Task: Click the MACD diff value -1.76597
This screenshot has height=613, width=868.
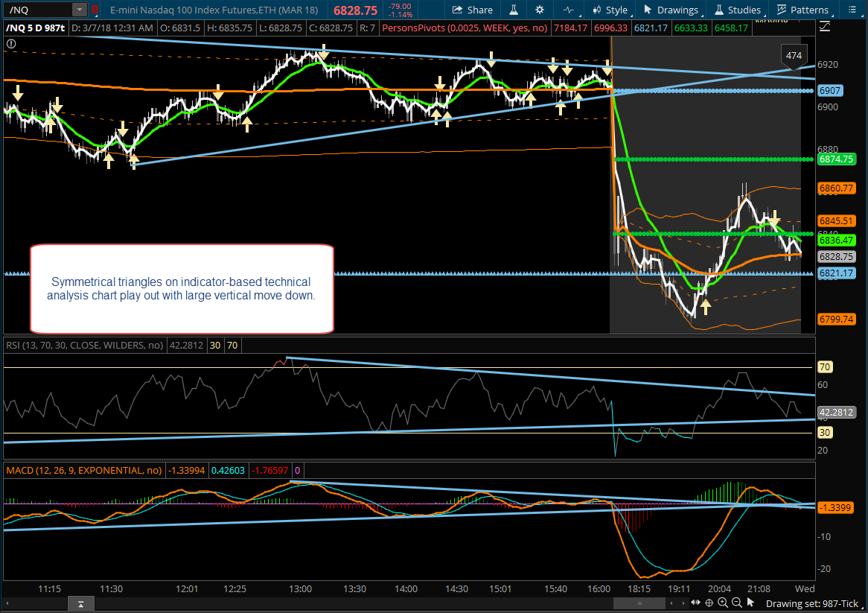Action: coord(270,471)
